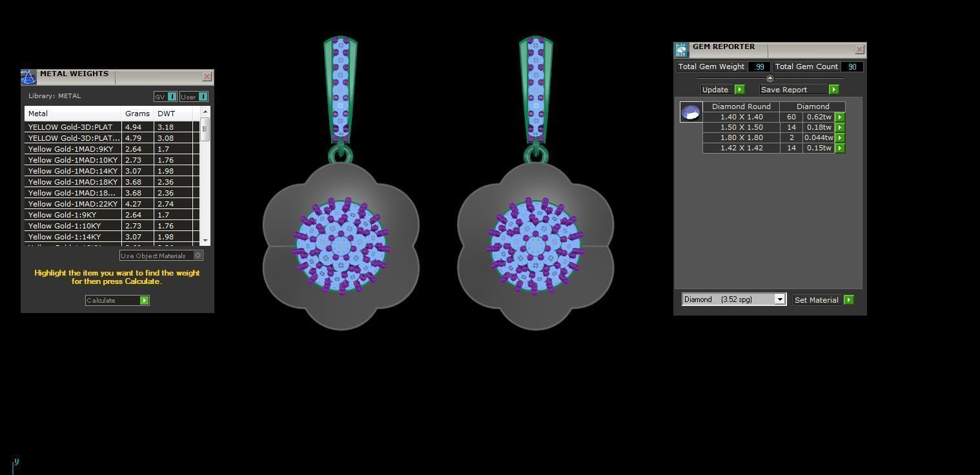Click the green arrow on 1.40 X 1.40 row

(840, 117)
